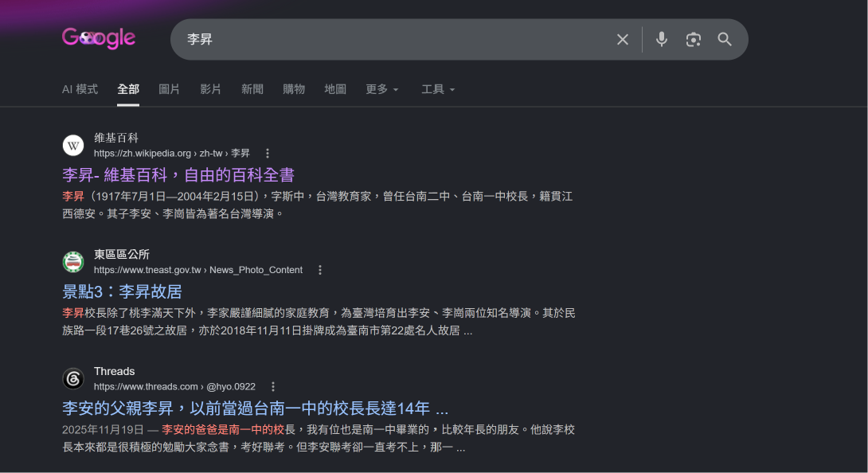The image size is (868, 473).
Task: Click the Threads favicon icon
Action: click(x=73, y=379)
